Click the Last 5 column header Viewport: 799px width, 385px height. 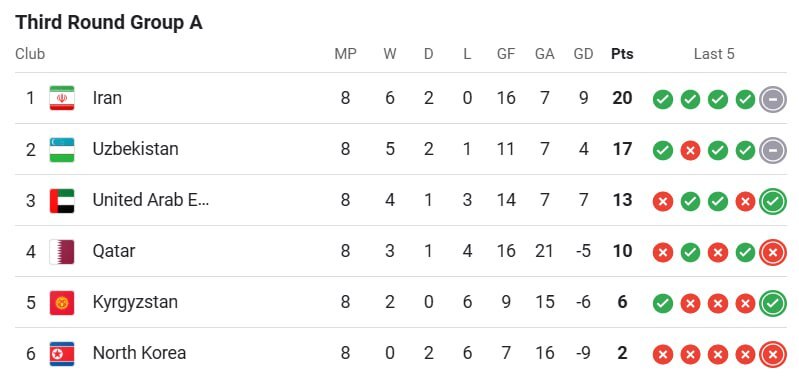[714, 54]
